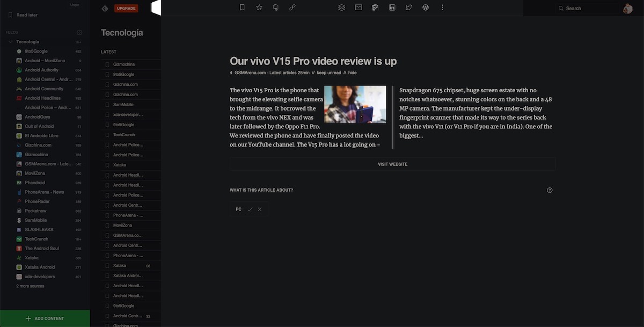Save the article to Evernote
Viewport: 644px width, 327px height.
click(x=276, y=8)
